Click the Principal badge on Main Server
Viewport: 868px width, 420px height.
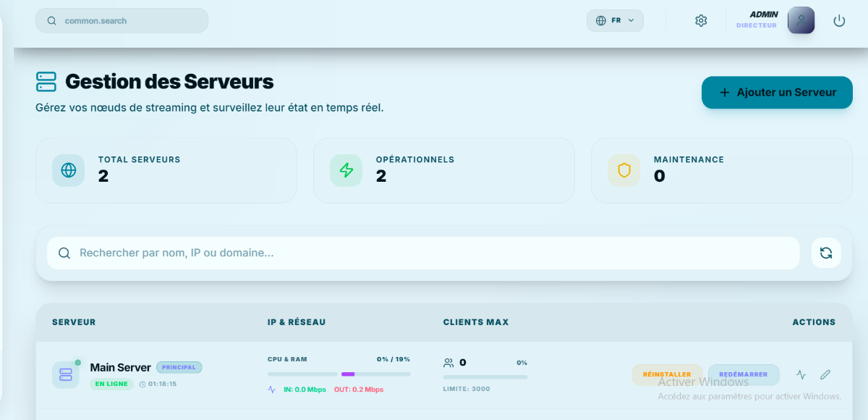(x=179, y=367)
